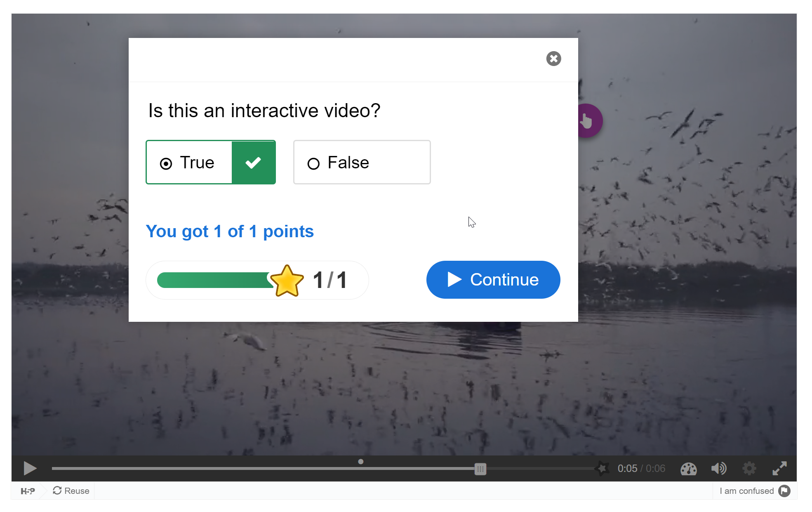
Task: Click the Continue button
Action: click(x=493, y=280)
